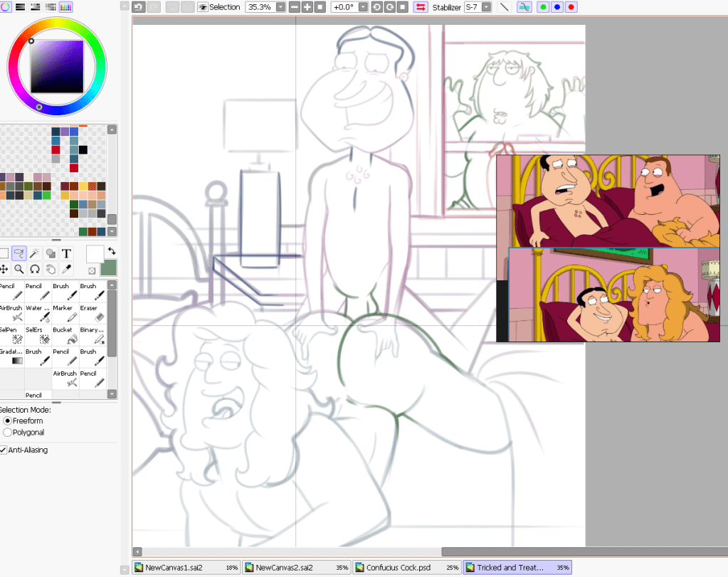Screen dimensions: 728x577
Task: Click the Undo arrow in toolbar
Action: click(138, 6)
